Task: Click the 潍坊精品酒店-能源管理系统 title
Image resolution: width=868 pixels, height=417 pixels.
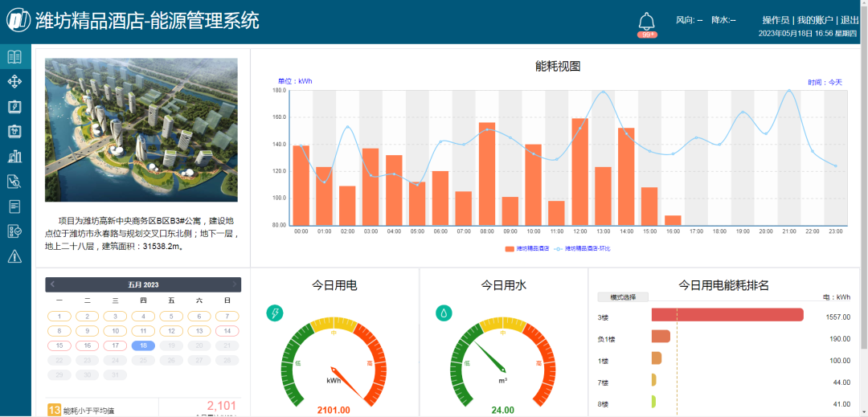Action: [147, 21]
